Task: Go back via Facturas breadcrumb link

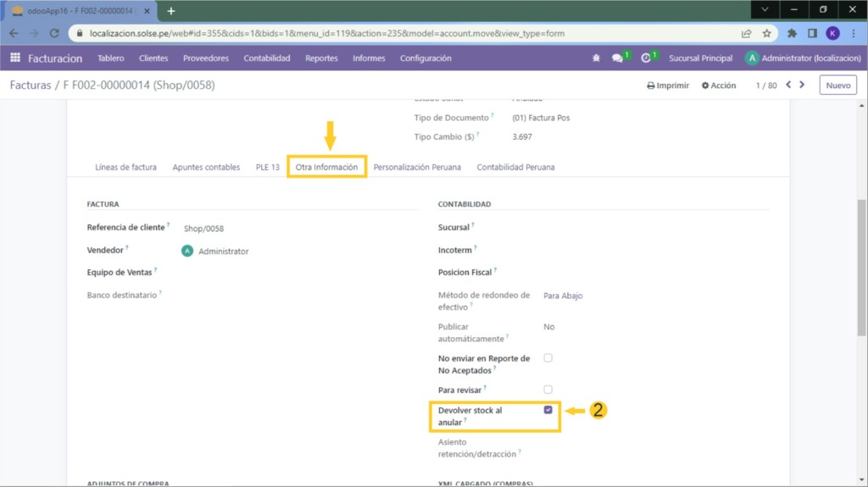Action: pos(31,86)
